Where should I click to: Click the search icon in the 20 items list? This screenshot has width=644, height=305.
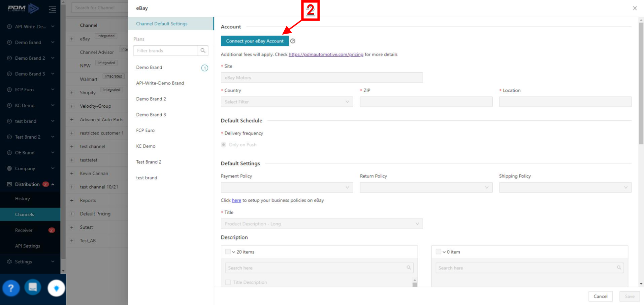click(409, 268)
